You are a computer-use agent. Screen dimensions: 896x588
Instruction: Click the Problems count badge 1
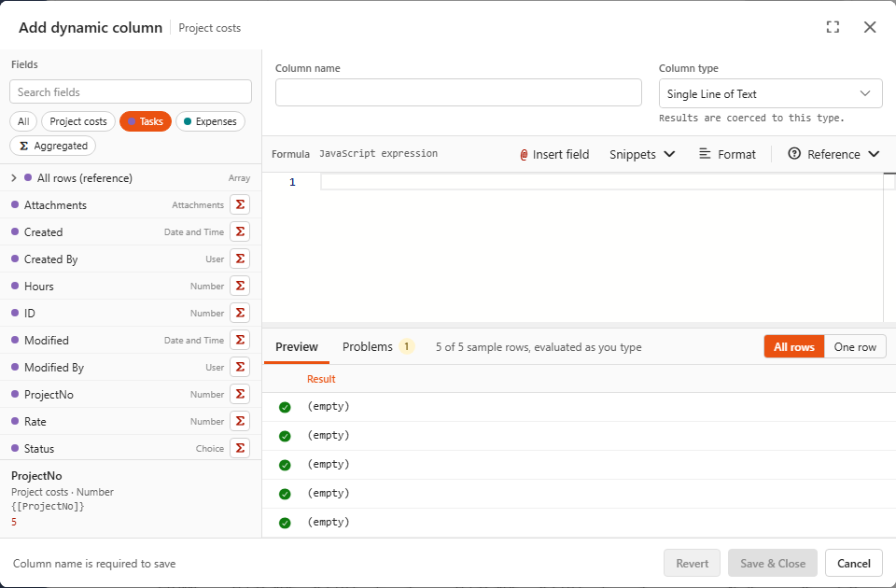(406, 346)
